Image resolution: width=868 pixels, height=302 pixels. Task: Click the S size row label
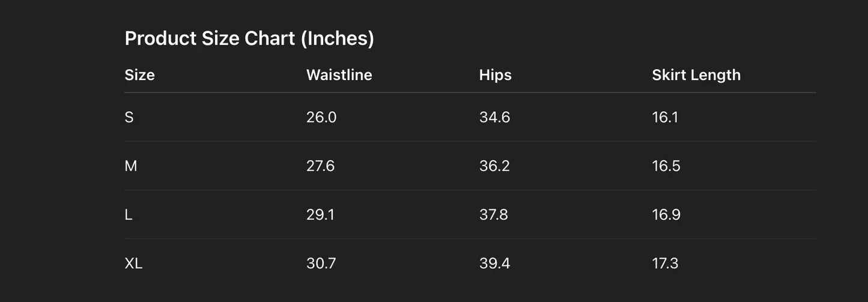[x=129, y=117]
